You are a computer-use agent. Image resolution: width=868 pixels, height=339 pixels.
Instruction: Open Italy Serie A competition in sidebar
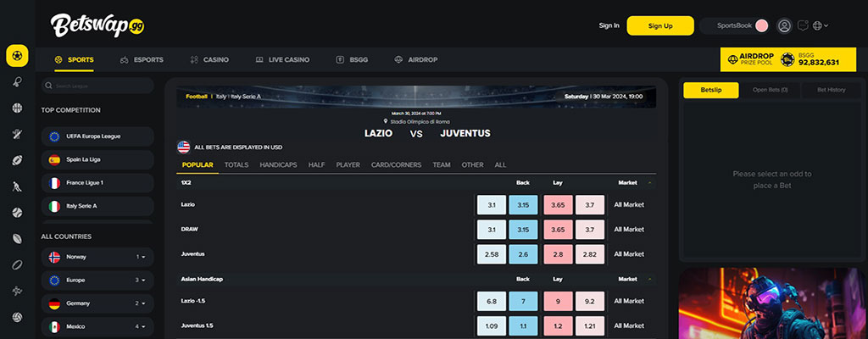(x=97, y=206)
